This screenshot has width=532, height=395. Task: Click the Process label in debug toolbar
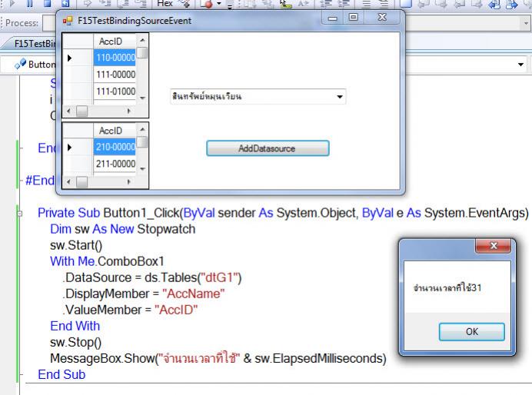(x=22, y=23)
